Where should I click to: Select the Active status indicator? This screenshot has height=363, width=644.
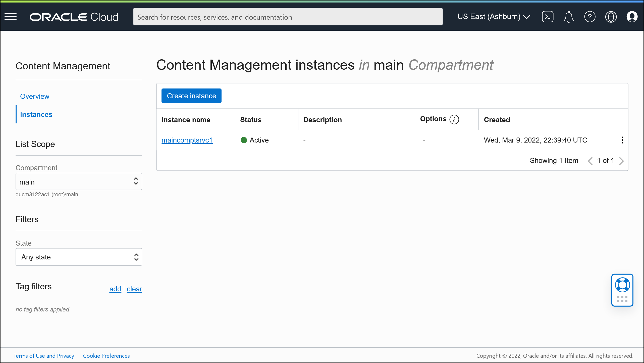254,140
